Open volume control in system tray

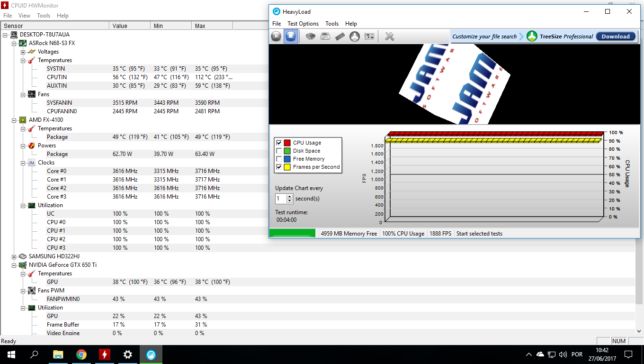coord(563,355)
